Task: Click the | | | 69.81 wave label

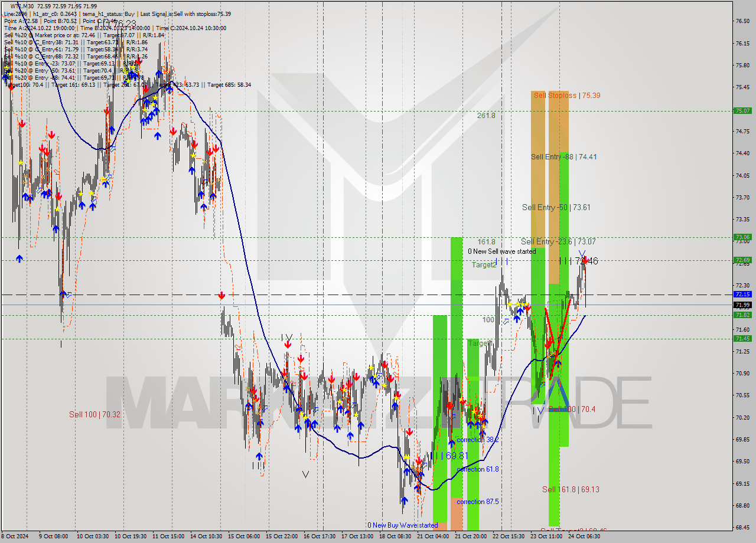Action: (450, 456)
